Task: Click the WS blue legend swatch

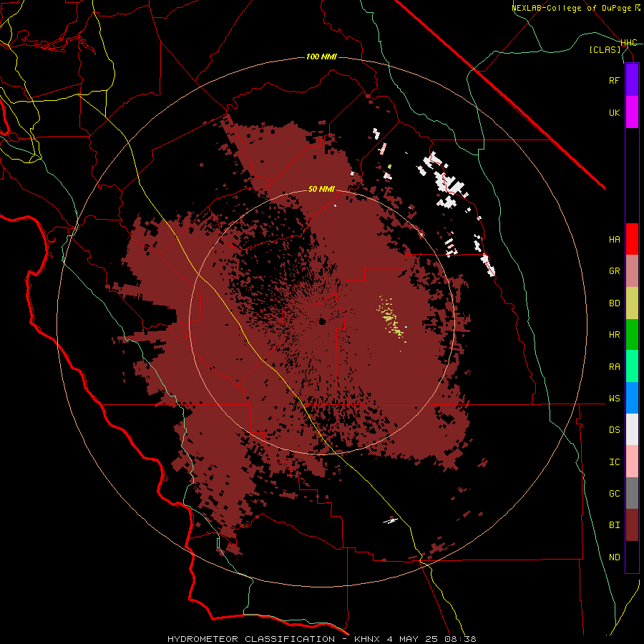Action: [632, 398]
